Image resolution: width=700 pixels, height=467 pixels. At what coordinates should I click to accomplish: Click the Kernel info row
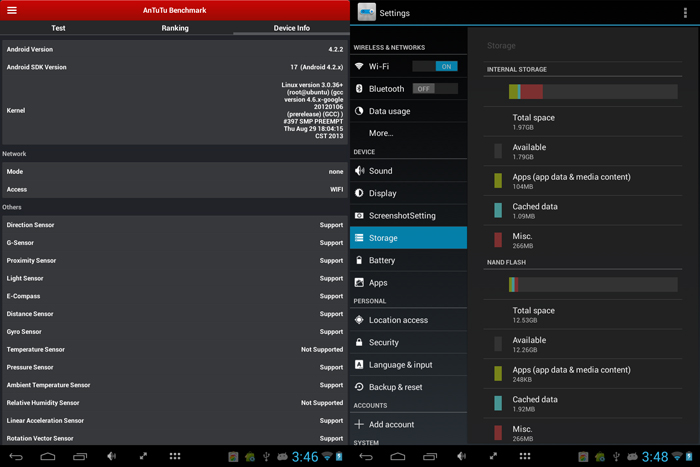pos(175,110)
